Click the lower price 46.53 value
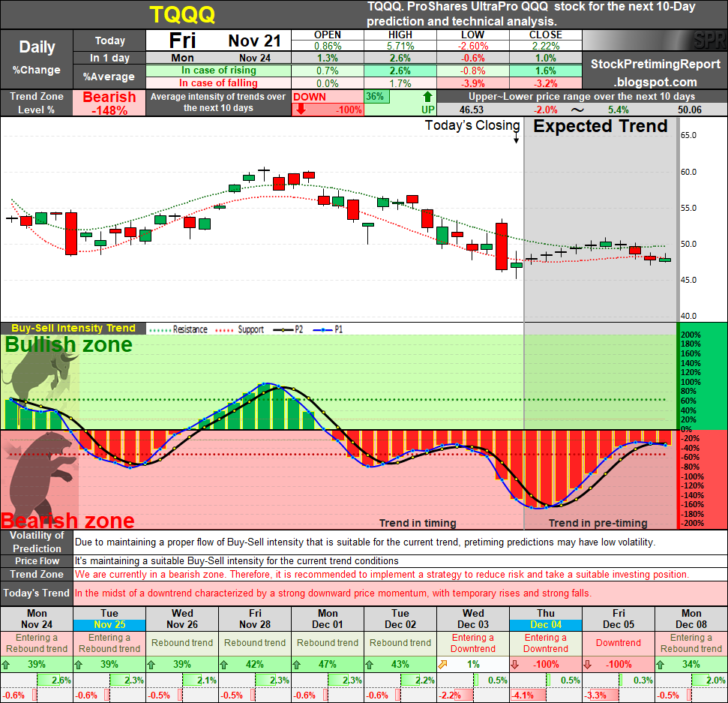Screen dimensions: 728x703 472,110
